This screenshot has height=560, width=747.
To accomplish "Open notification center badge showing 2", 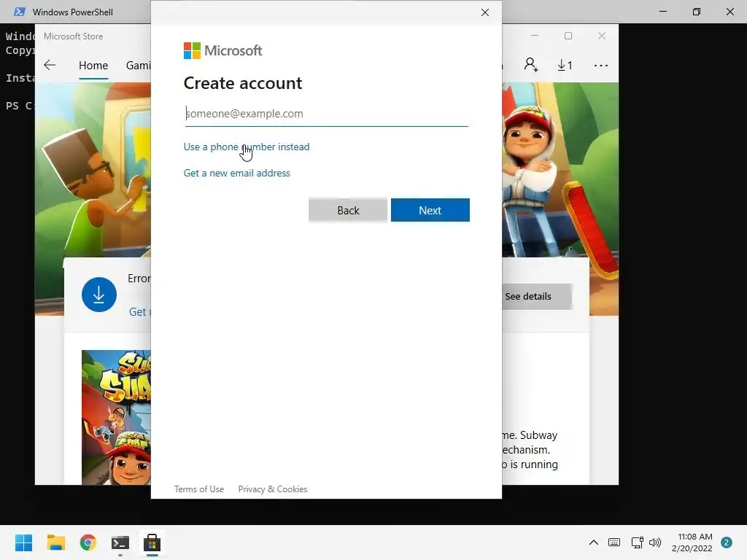I will [727, 542].
